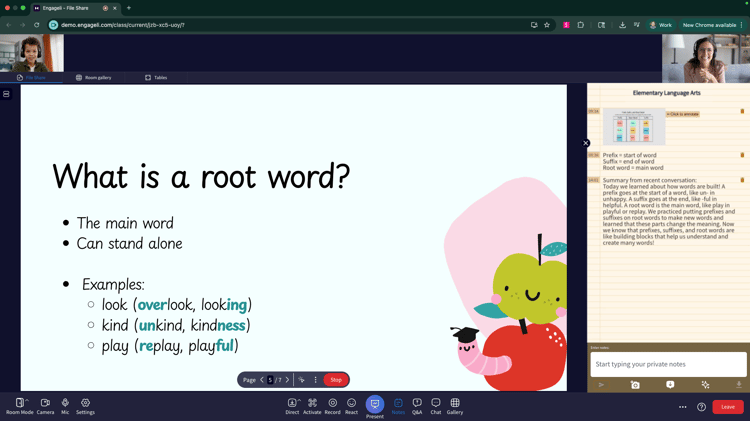This screenshot has width=750, height=421.
Task: Open the three-dot menu in page controls
Action: point(315,380)
